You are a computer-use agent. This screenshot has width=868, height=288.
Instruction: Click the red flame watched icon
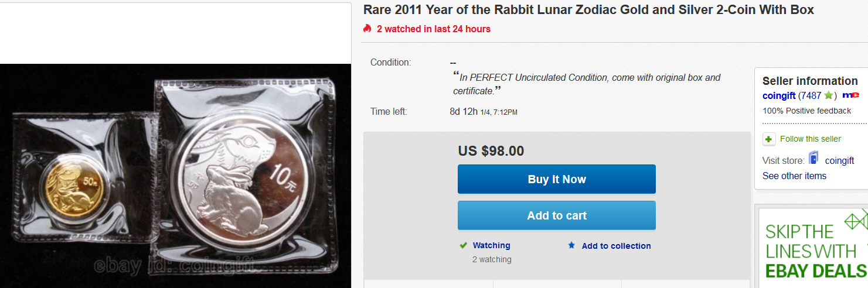point(367,29)
